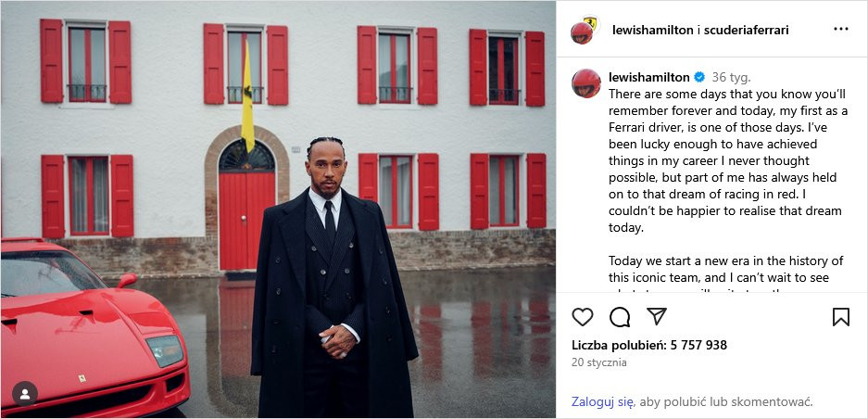Click the blue verified badge beside lewishamilton
The image size is (868, 419).
699,77
